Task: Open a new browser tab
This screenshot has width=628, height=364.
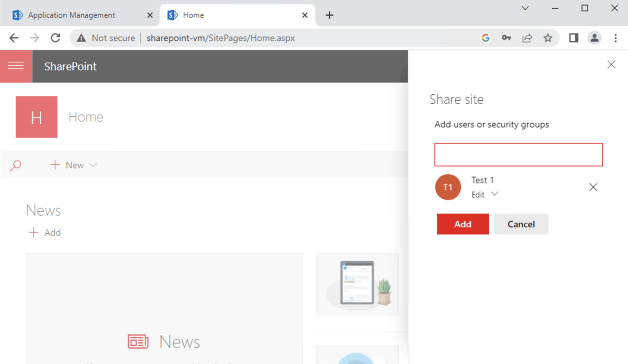Action: (329, 15)
